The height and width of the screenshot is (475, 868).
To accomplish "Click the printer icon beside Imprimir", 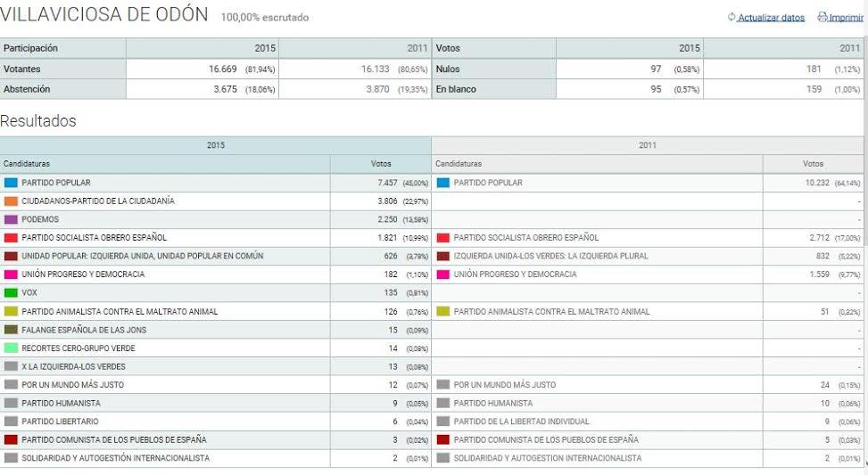I will [822, 18].
